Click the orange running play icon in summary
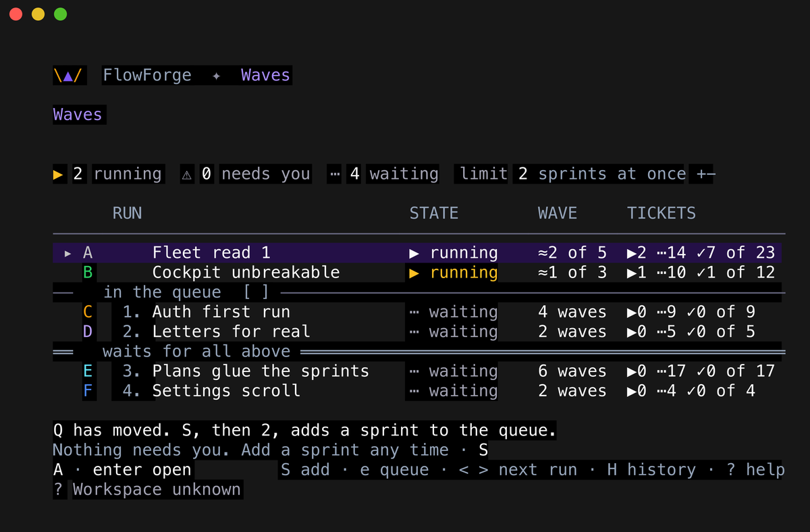The width and height of the screenshot is (810, 532). [x=59, y=174]
